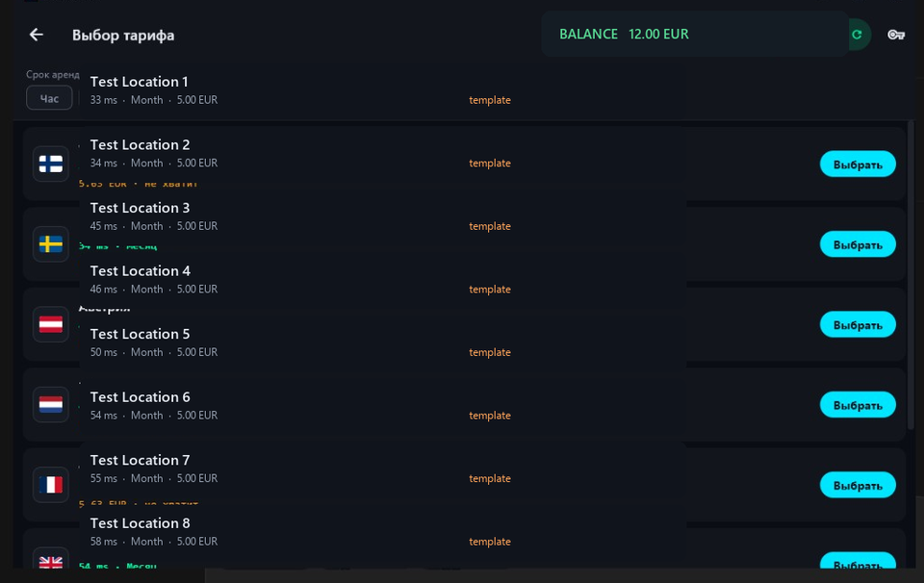Toggle the Час rental period option

click(x=49, y=98)
